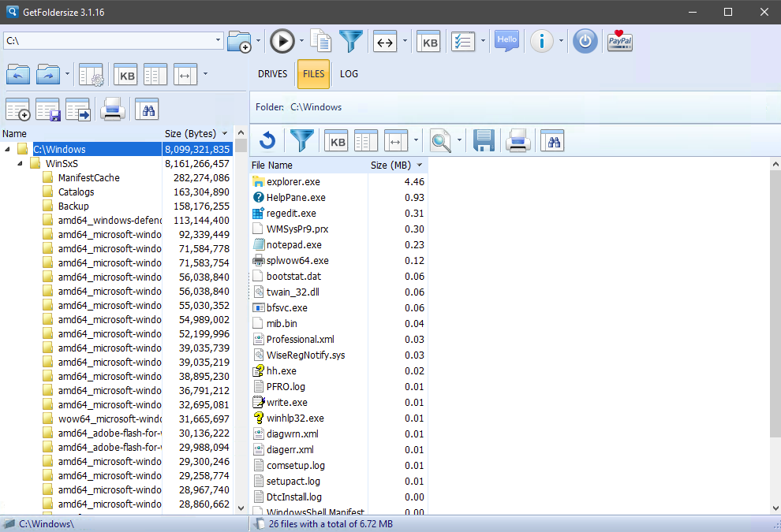Start scan with the play button
This screenshot has height=532, width=781.
(x=282, y=41)
